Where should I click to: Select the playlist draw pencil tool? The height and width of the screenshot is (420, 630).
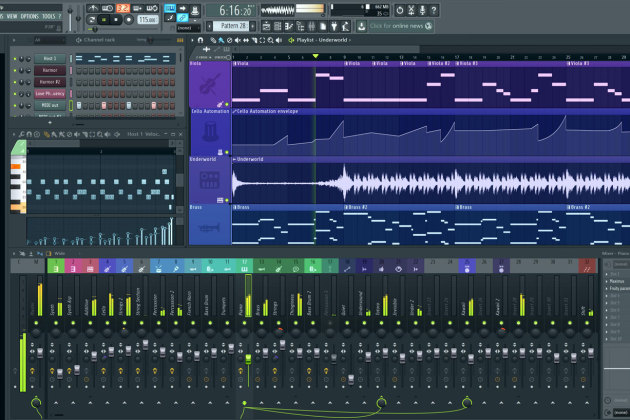(x=213, y=40)
